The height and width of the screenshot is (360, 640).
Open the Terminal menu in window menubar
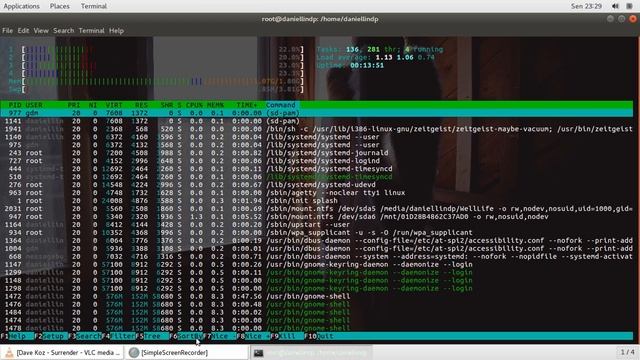[91, 31]
